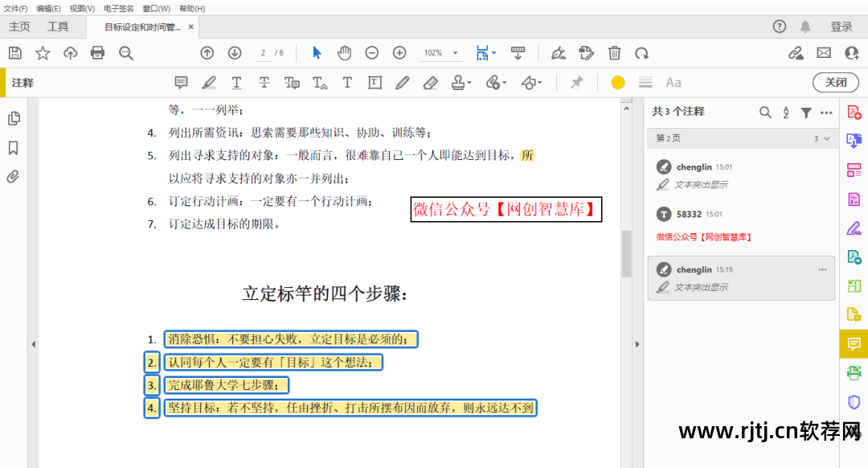The width and height of the screenshot is (868, 468).
Task: Save the file with the floppy icon
Action: (x=15, y=53)
